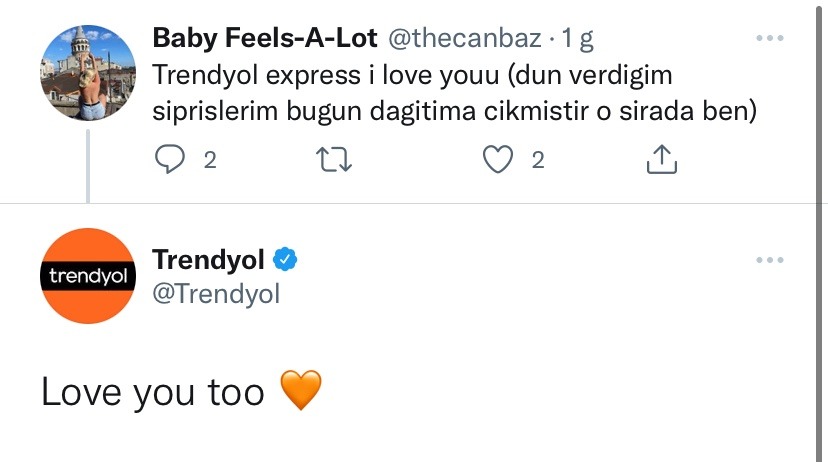Screen dimensions: 828x462
Task: Open the "Trendyol express i love youu" tweet text
Action: tap(450, 92)
